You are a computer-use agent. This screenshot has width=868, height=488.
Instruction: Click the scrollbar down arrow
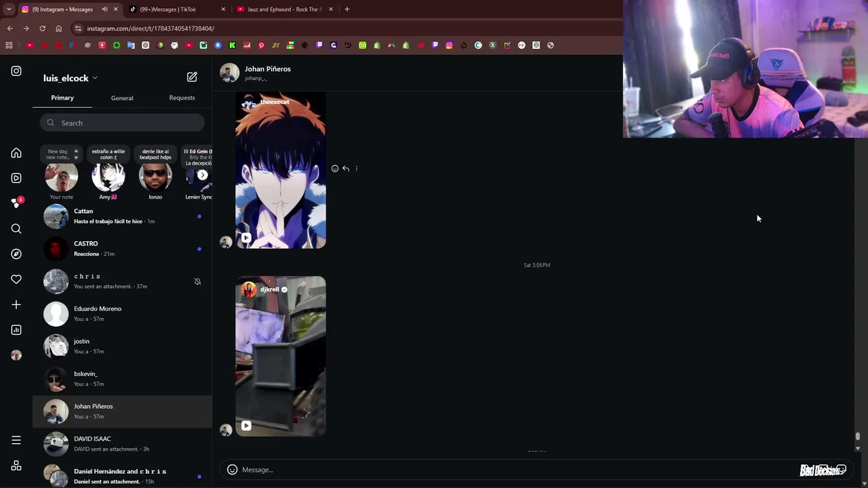858,448
